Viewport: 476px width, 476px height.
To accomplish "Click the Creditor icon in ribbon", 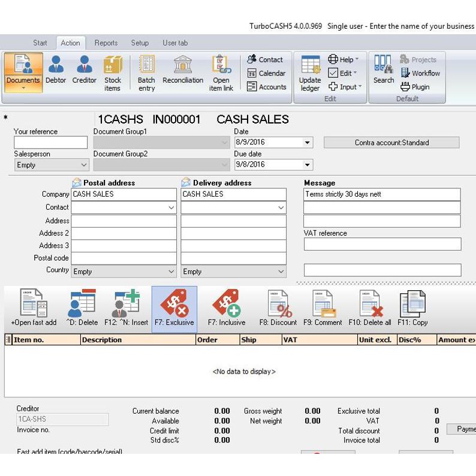I will (84, 71).
